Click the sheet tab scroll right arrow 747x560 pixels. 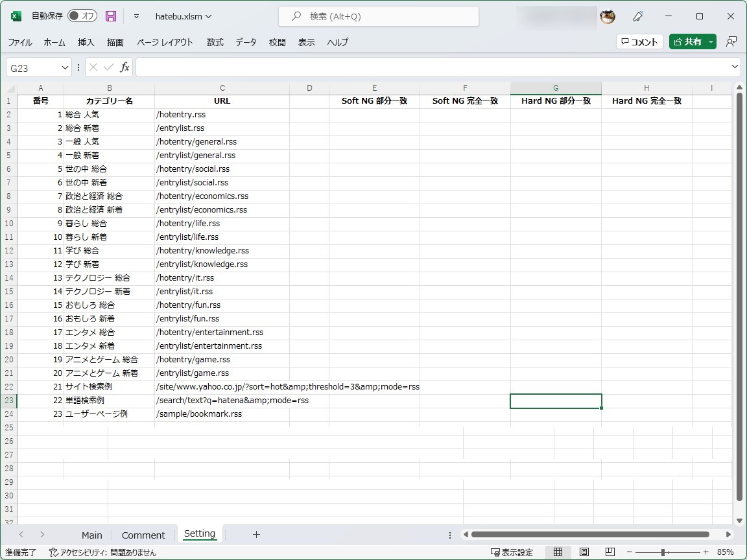pos(42,535)
